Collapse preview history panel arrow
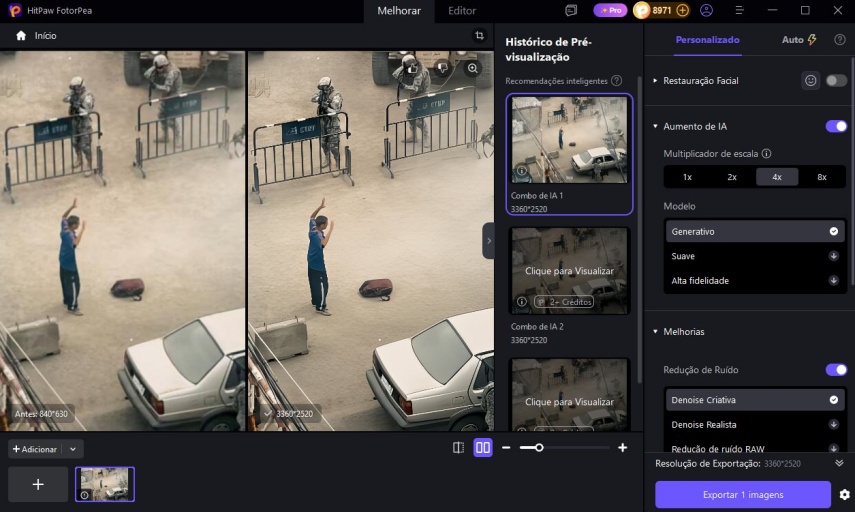 pos(489,240)
